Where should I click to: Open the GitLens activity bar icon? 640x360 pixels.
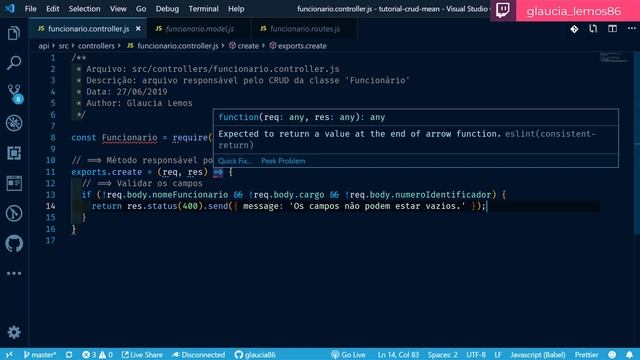click(14, 213)
